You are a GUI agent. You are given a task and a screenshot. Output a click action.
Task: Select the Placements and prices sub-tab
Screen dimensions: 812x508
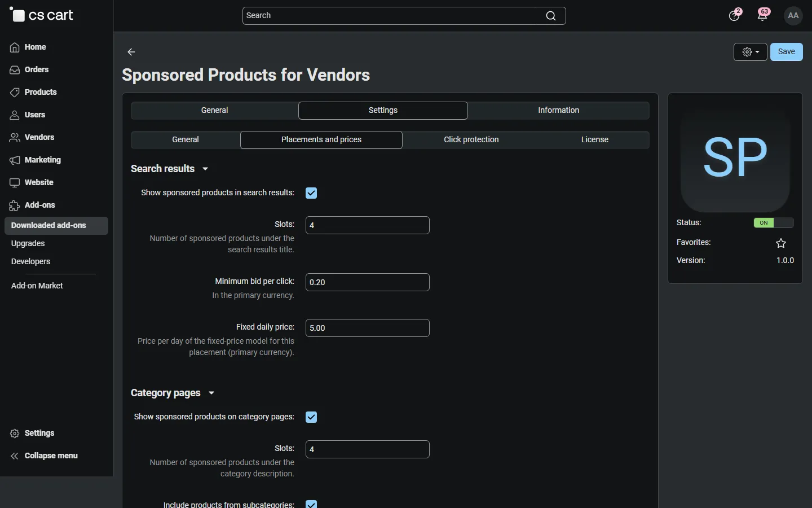click(321, 140)
